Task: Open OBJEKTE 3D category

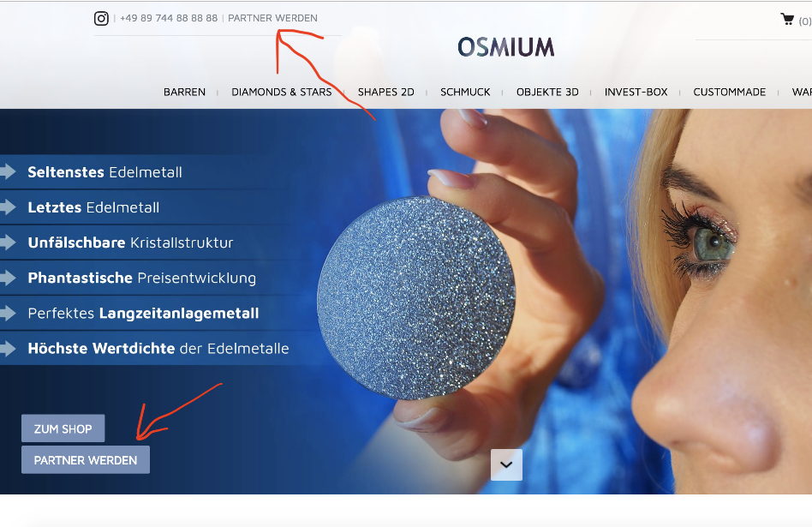Action: (x=547, y=93)
